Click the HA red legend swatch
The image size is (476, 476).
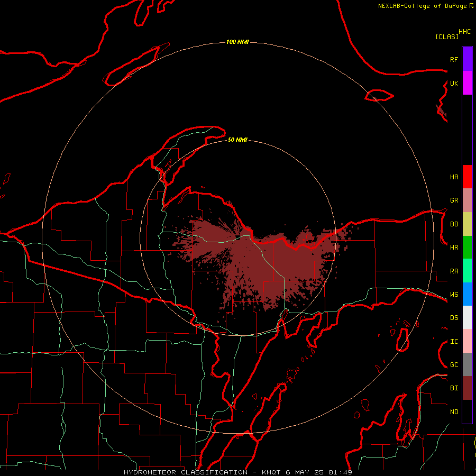[467, 177]
